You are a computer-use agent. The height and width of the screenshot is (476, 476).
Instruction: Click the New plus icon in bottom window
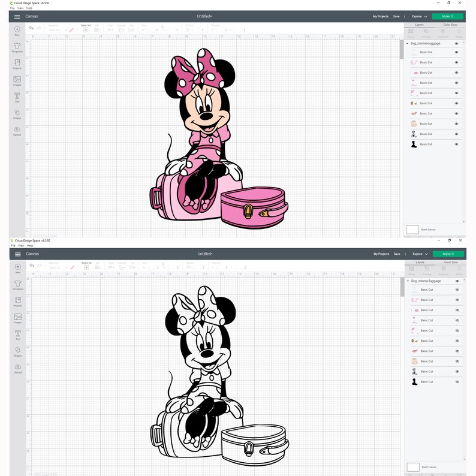(x=17, y=267)
